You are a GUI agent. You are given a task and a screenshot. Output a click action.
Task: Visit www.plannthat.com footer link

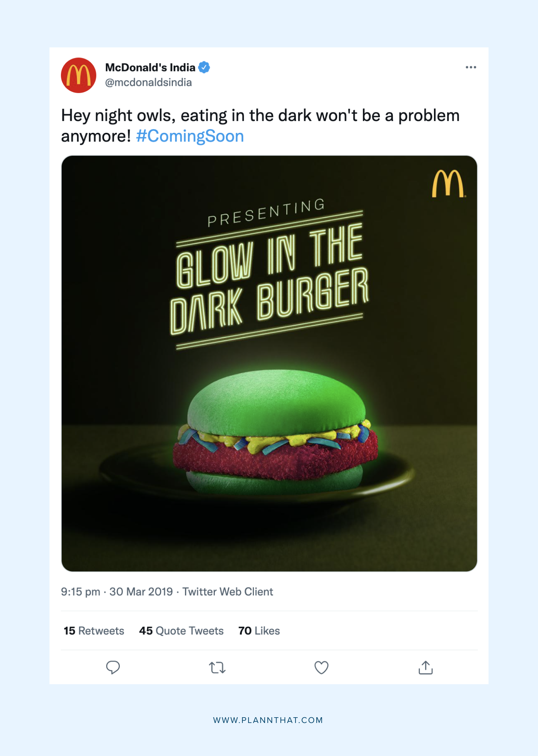[x=268, y=720]
